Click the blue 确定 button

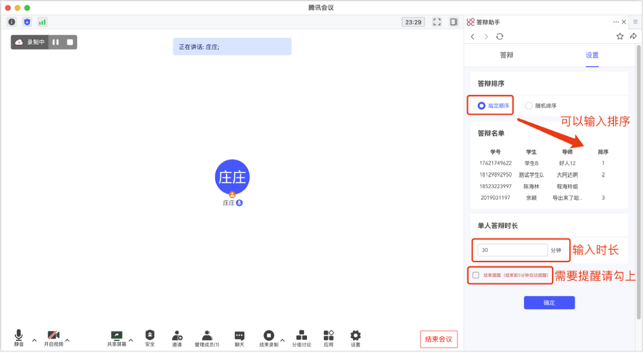(x=549, y=303)
